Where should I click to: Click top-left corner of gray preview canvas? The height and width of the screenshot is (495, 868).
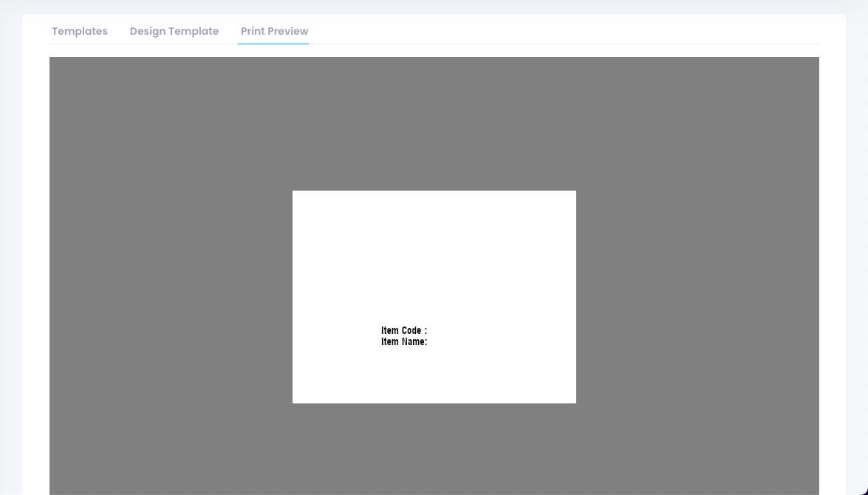[x=53, y=61]
